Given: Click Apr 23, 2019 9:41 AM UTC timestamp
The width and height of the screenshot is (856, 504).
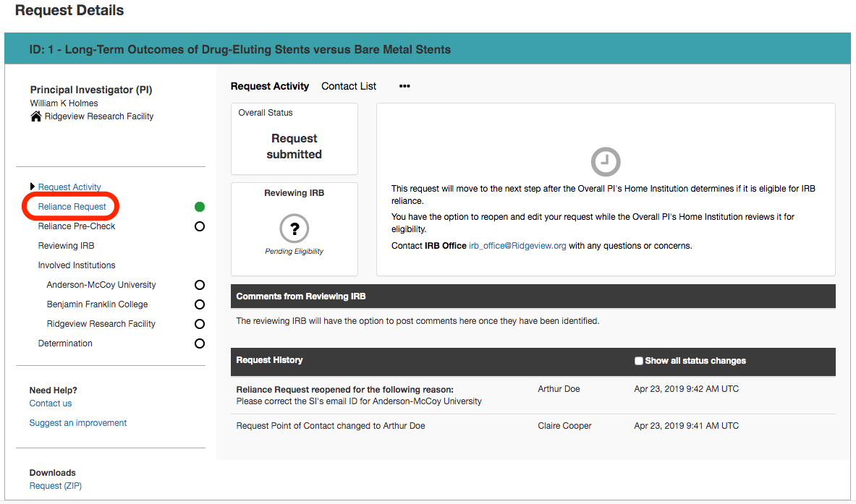Looking at the screenshot, I should click(686, 426).
